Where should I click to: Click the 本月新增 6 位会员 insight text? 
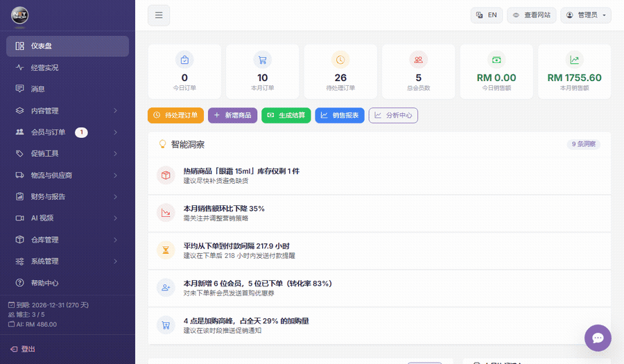(257, 284)
